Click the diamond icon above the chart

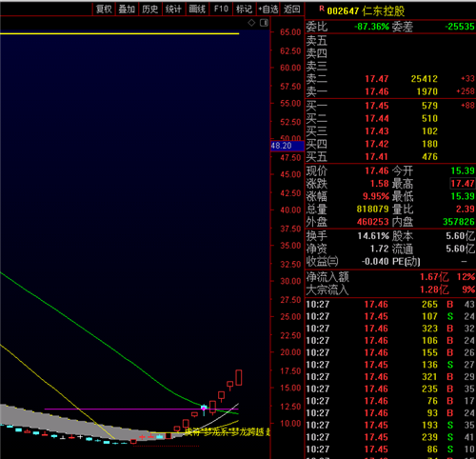coord(251,23)
